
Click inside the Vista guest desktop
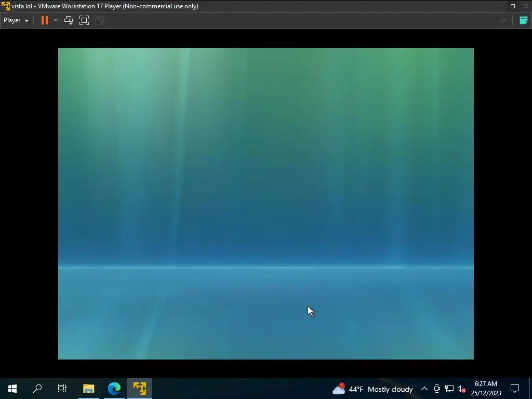[x=265, y=204]
